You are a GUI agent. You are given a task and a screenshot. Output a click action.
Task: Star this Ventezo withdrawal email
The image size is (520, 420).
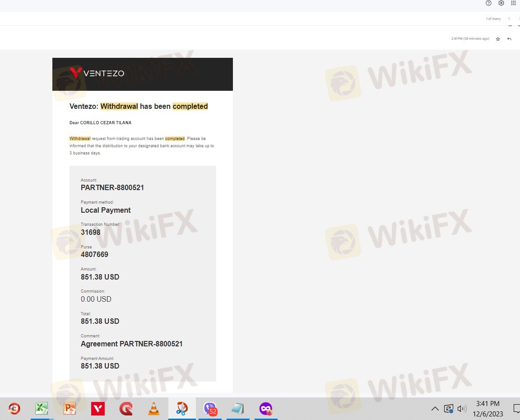point(498,39)
